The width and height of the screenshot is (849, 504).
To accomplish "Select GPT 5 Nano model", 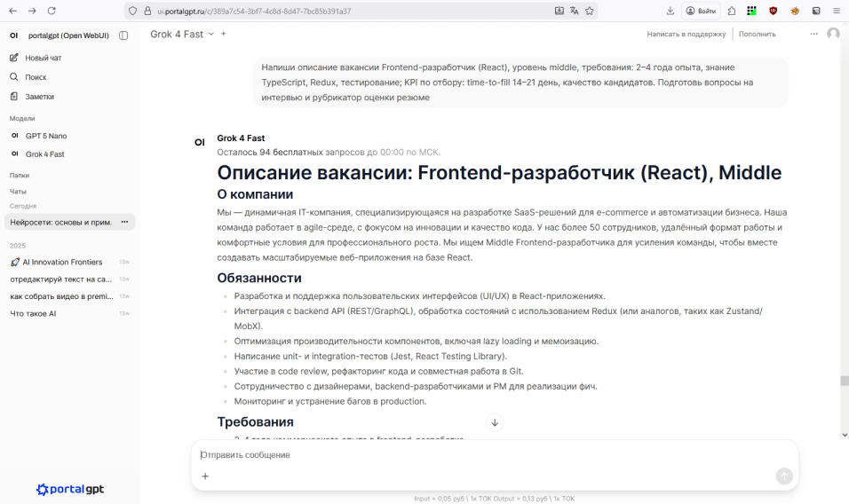I will 45,136.
